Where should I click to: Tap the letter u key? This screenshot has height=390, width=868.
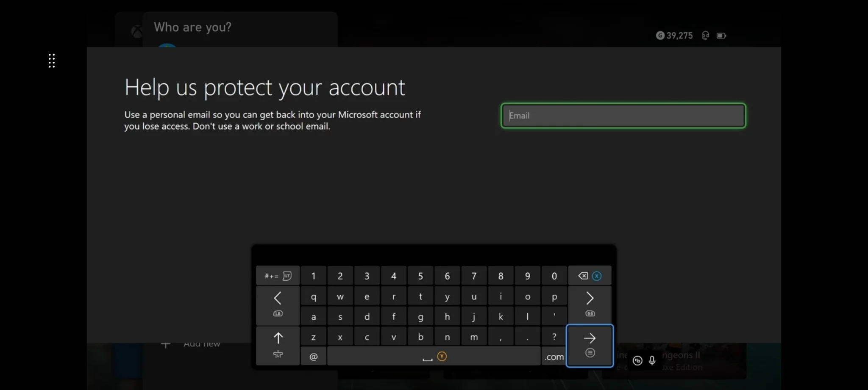pos(474,296)
